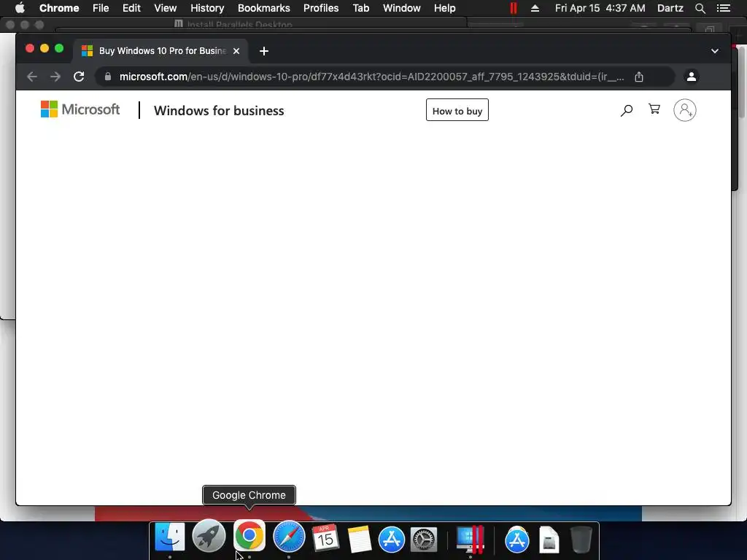Open Launchpad rocket in the Dock
This screenshot has width=747, height=560.
pos(209,536)
